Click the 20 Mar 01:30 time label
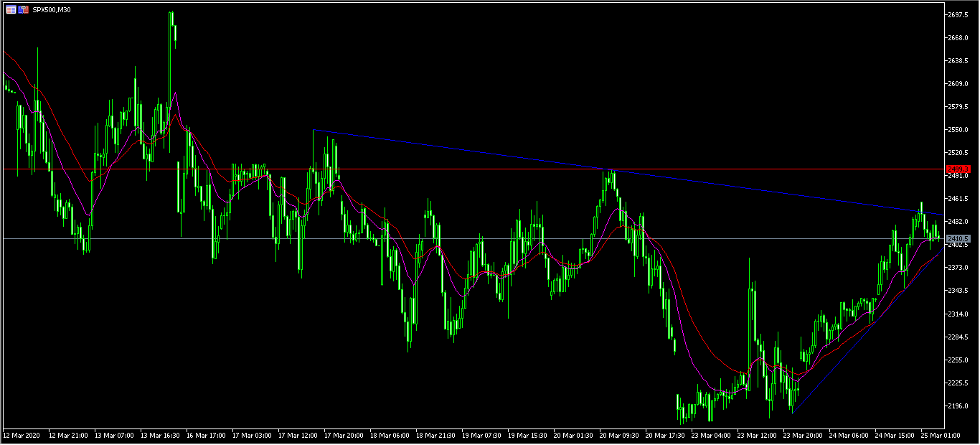The width and height of the screenshot is (980, 445). 573,435
